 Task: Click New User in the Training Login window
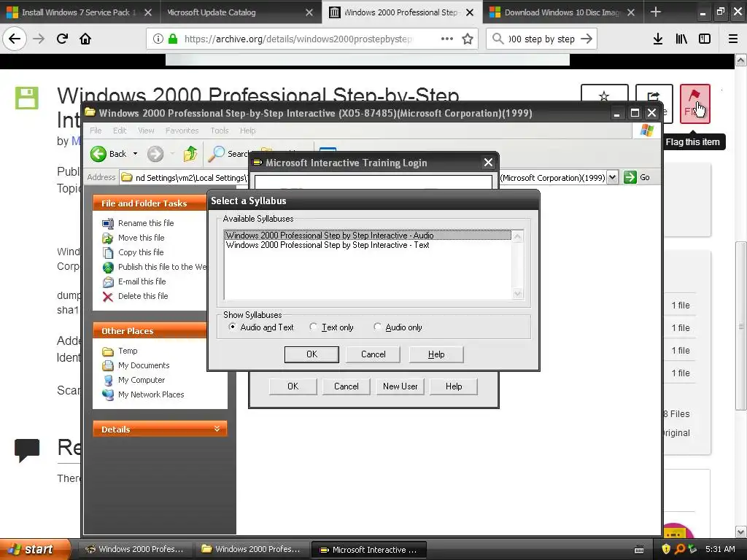(x=400, y=386)
